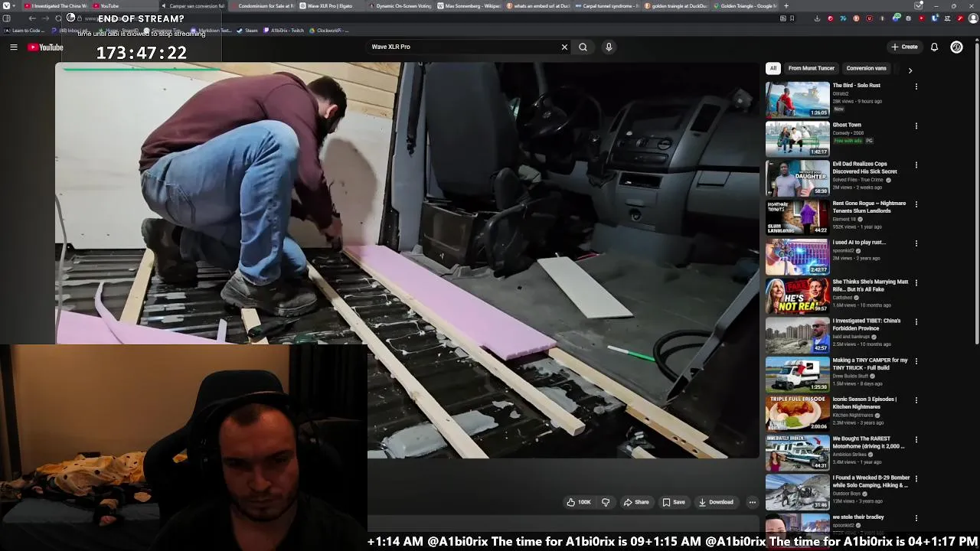The height and width of the screenshot is (551, 980).
Task: Open the notifications bell
Action: pos(934,47)
